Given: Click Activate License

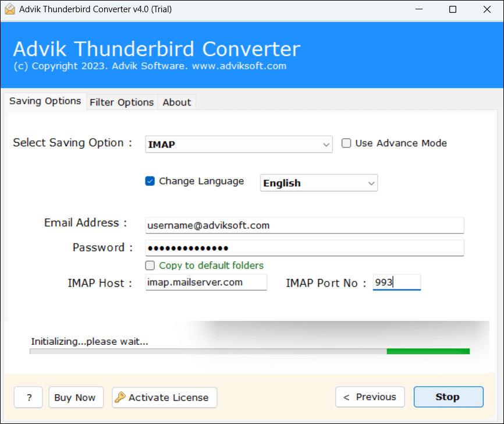Looking at the screenshot, I should (164, 397).
